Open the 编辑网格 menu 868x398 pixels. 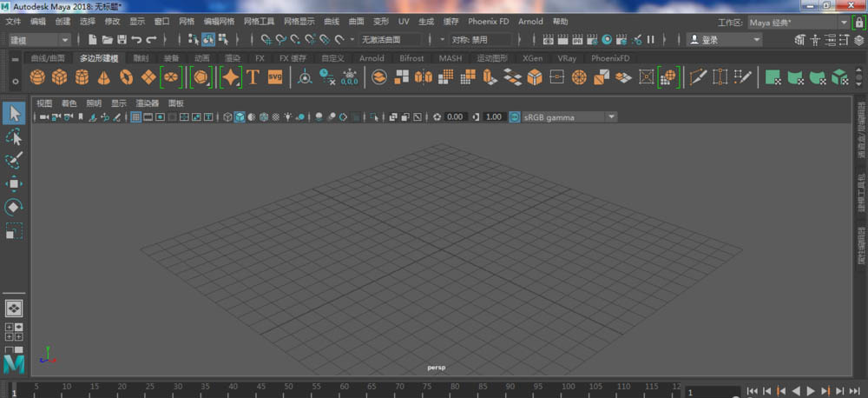[x=219, y=21]
